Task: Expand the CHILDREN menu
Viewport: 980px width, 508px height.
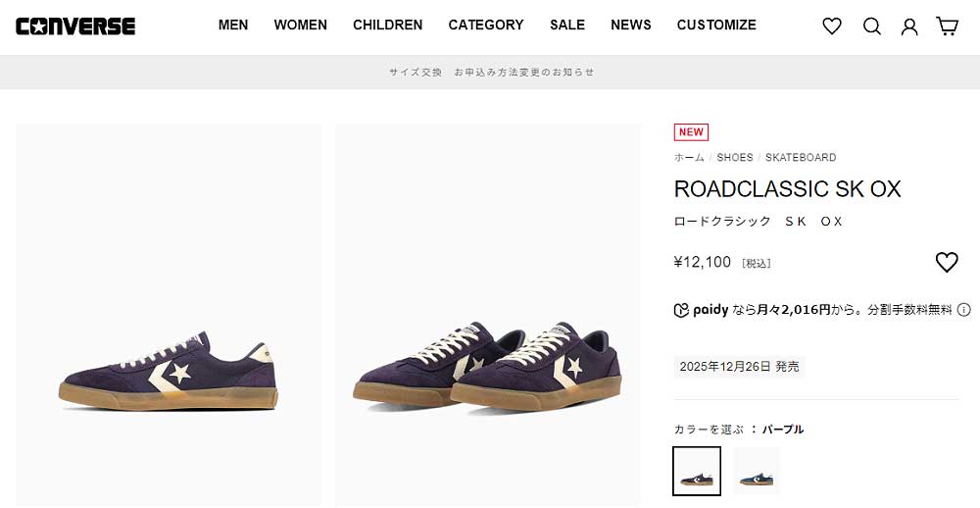Action: (388, 25)
